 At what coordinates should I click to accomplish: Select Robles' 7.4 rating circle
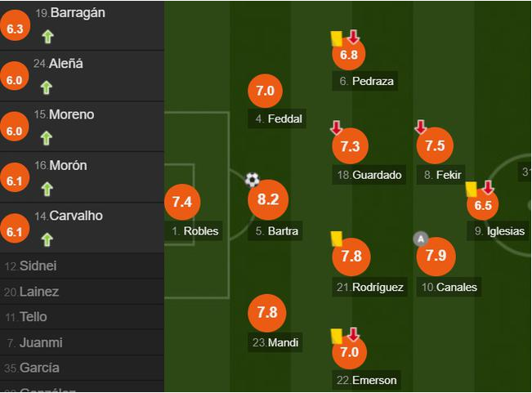(x=182, y=202)
